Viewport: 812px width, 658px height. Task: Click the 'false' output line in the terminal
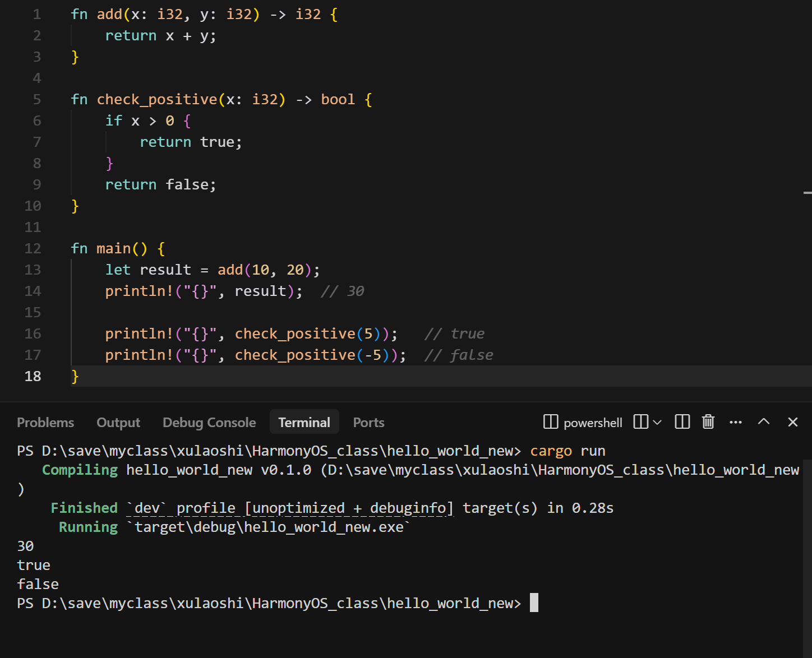(x=38, y=584)
